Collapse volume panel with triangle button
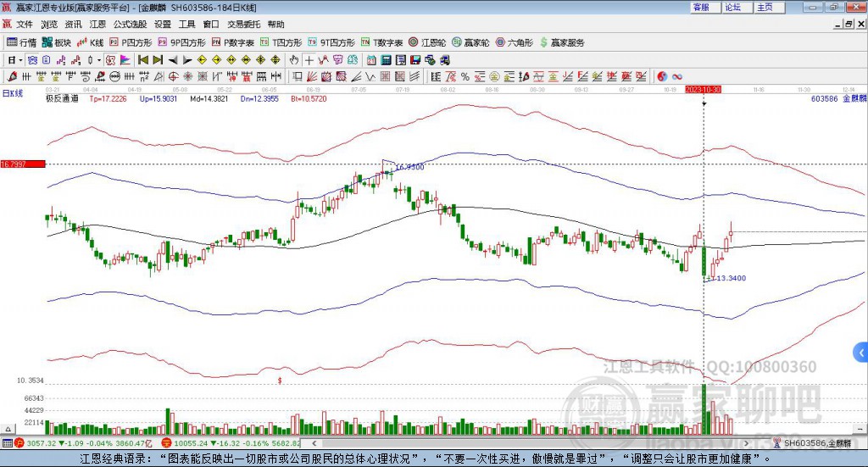This screenshot has width=868, height=467. coord(8,429)
